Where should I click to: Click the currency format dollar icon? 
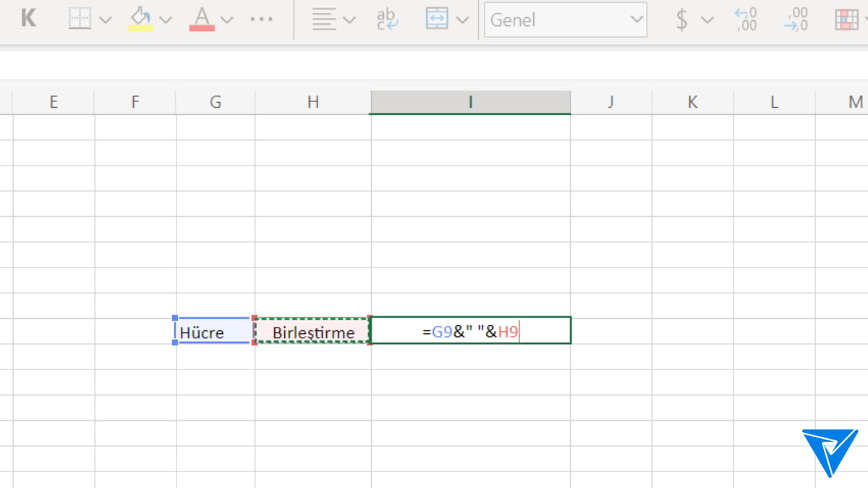[682, 20]
